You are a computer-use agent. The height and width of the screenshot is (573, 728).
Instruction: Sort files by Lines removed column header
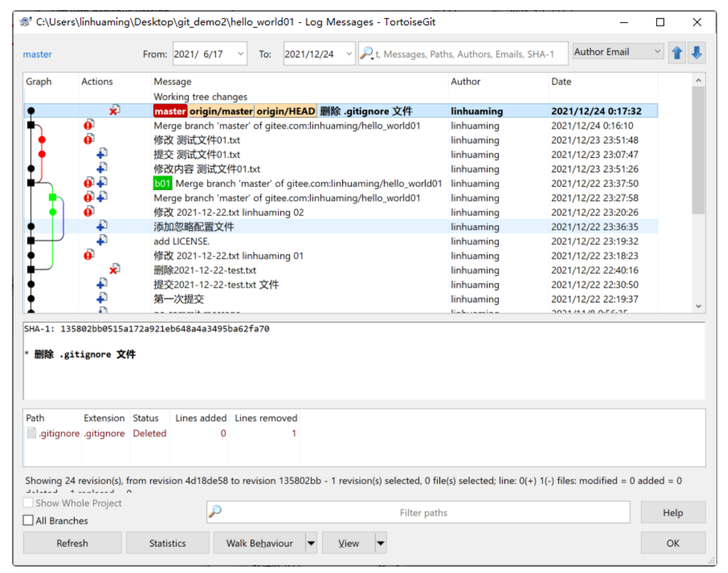[266, 418]
